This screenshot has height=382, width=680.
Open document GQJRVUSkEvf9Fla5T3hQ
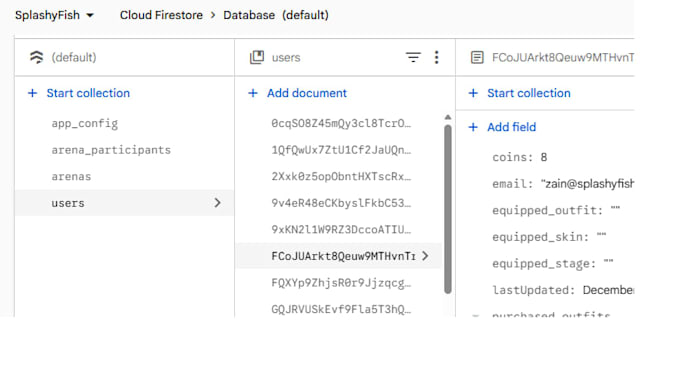(x=341, y=309)
